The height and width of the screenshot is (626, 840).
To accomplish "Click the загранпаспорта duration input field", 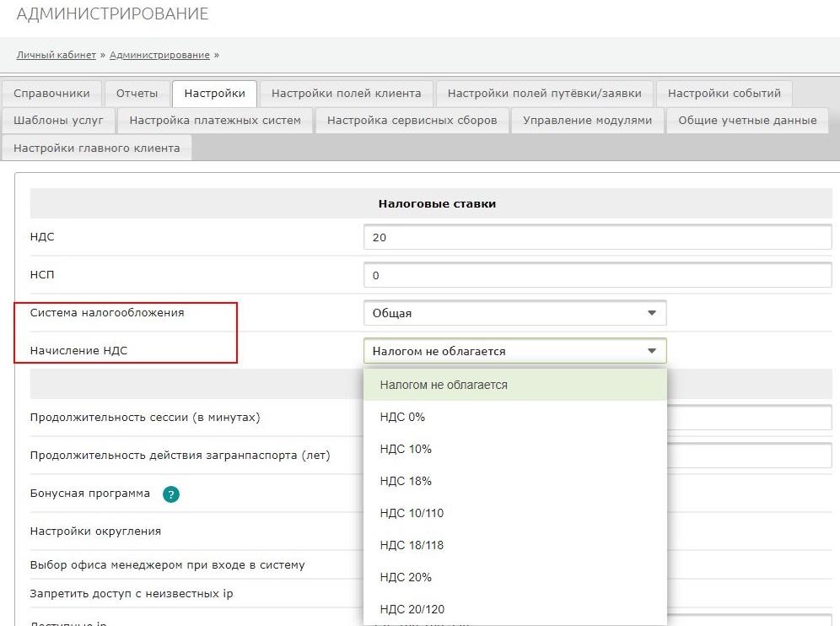I will (x=750, y=455).
